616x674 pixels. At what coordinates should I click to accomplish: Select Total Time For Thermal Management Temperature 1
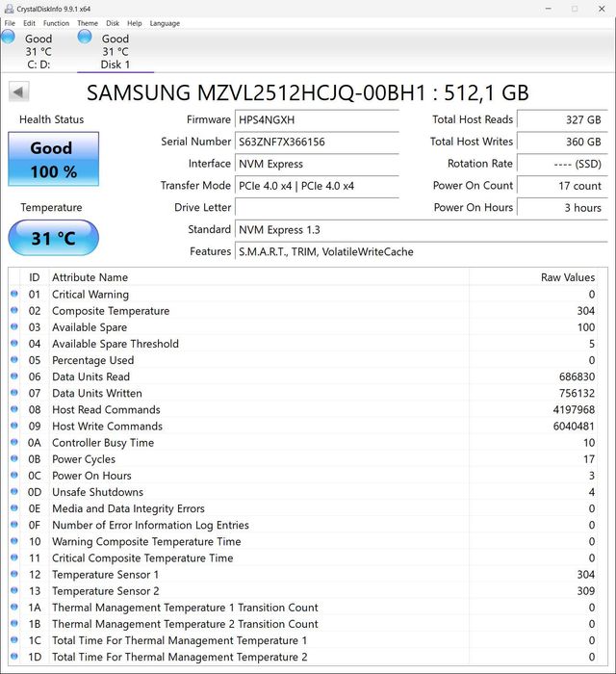pyautogui.click(x=180, y=640)
